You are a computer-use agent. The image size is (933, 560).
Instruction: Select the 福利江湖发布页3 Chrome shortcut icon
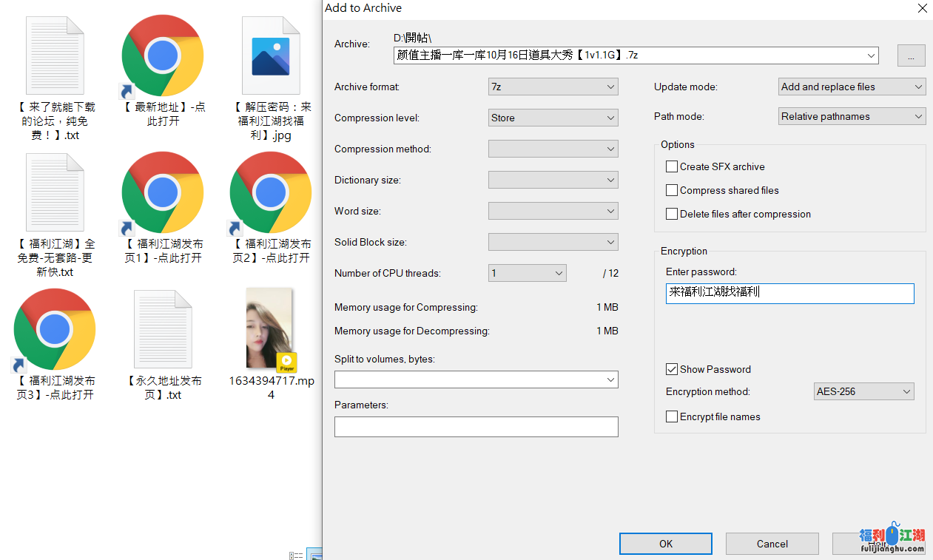tap(55, 329)
